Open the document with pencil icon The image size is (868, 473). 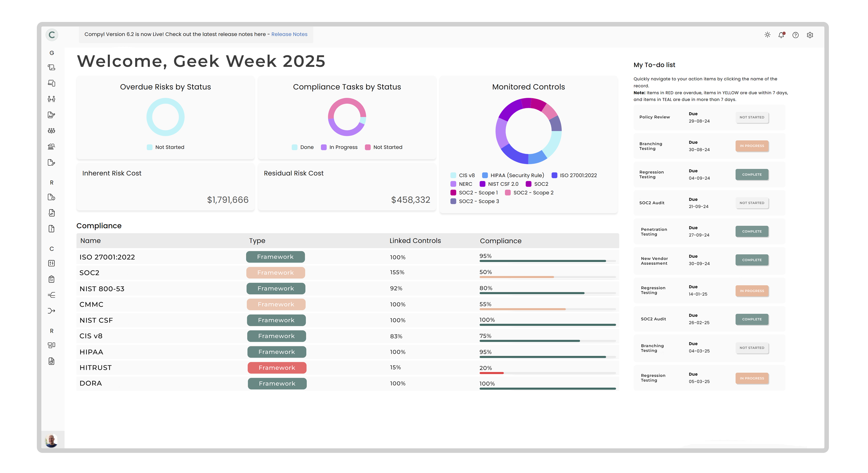pos(52,162)
